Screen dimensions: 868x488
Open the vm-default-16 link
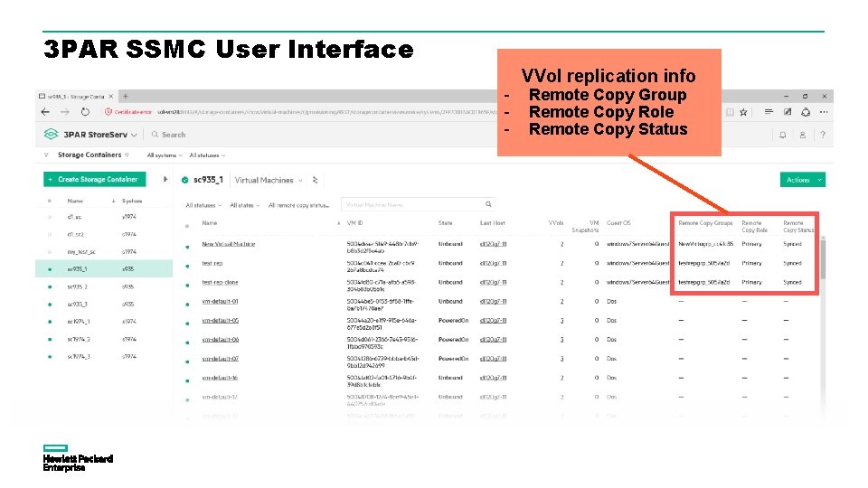(x=220, y=378)
